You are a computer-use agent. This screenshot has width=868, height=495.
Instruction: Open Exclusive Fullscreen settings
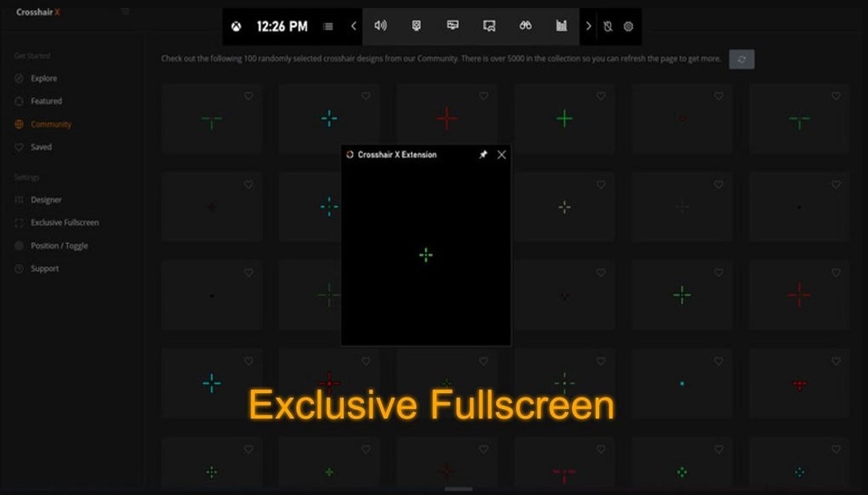pyautogui.click(x=65, y=222)
